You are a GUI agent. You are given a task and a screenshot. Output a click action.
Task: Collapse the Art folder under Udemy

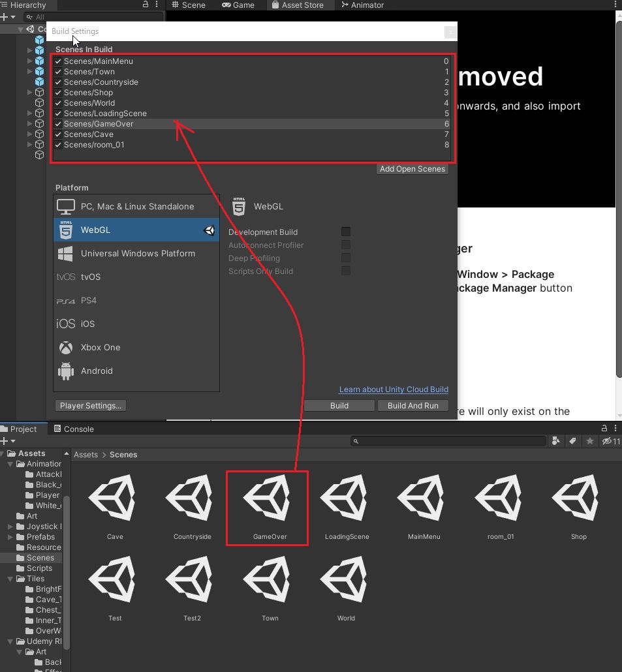pyautogui.click(x=20, y=652)
